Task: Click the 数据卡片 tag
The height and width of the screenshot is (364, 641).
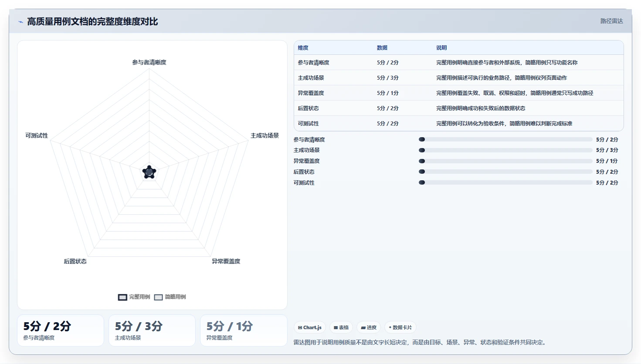Action: [400, 327]
